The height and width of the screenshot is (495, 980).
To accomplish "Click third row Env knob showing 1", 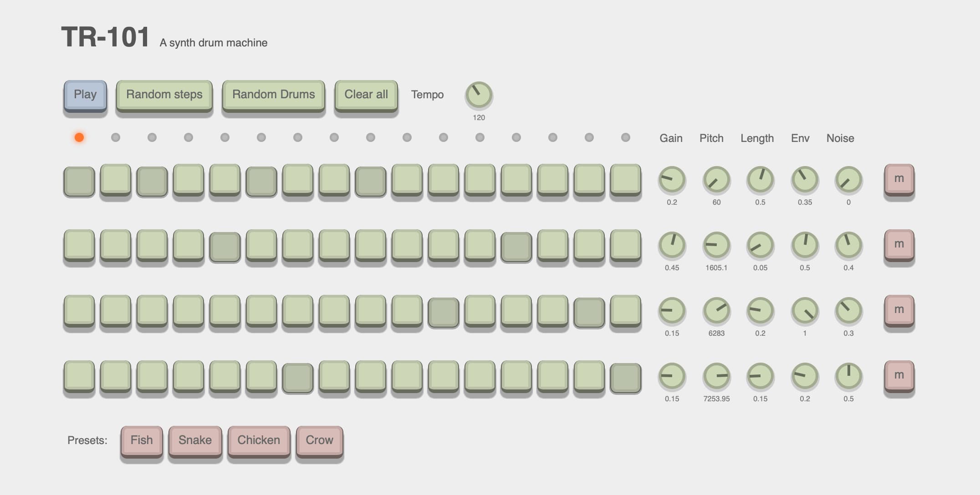I will (805, 310).
